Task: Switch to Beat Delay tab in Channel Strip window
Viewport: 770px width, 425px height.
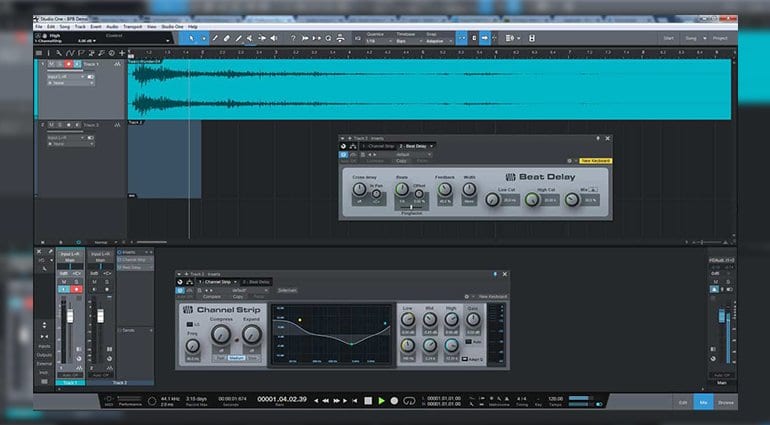Action: point(256,282)
